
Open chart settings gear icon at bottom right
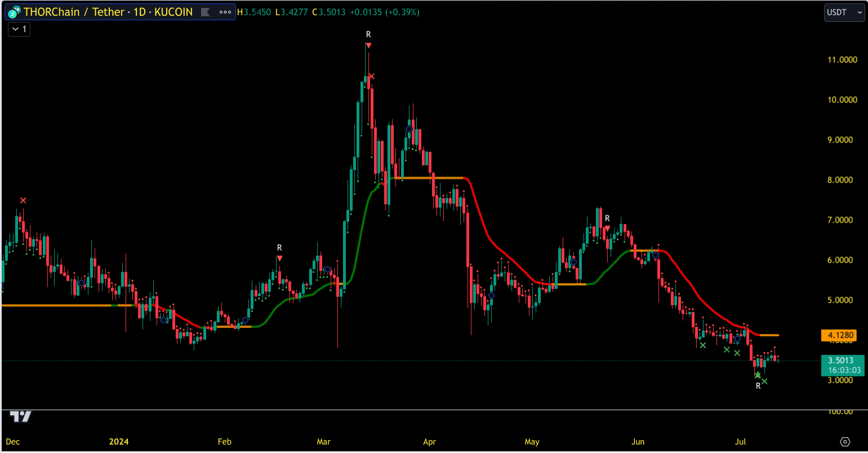click(x=845, y=442)
